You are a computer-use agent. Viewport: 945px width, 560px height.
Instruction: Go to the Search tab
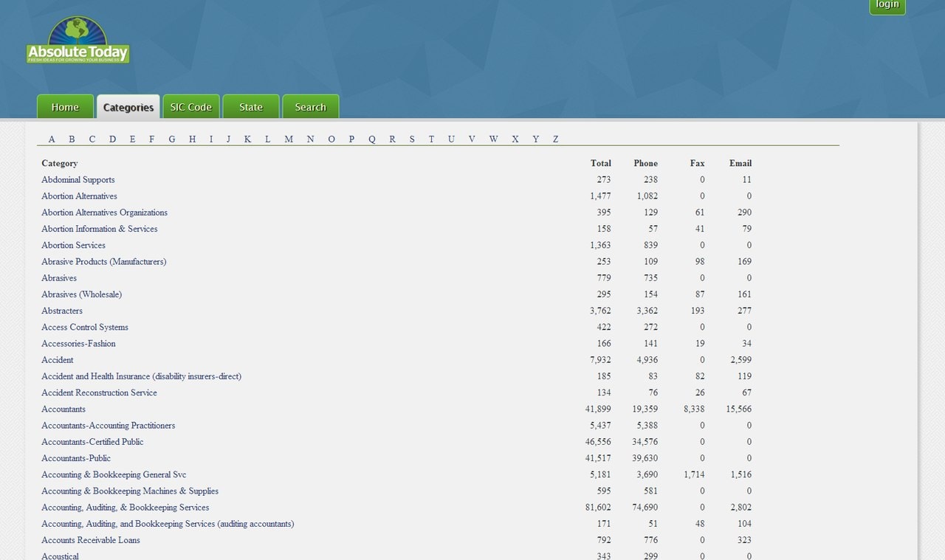(x=310, y=107)
